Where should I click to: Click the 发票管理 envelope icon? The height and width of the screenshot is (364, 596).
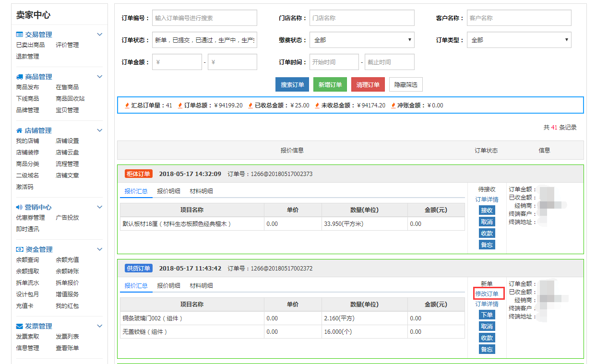click(x=19, y=326)
